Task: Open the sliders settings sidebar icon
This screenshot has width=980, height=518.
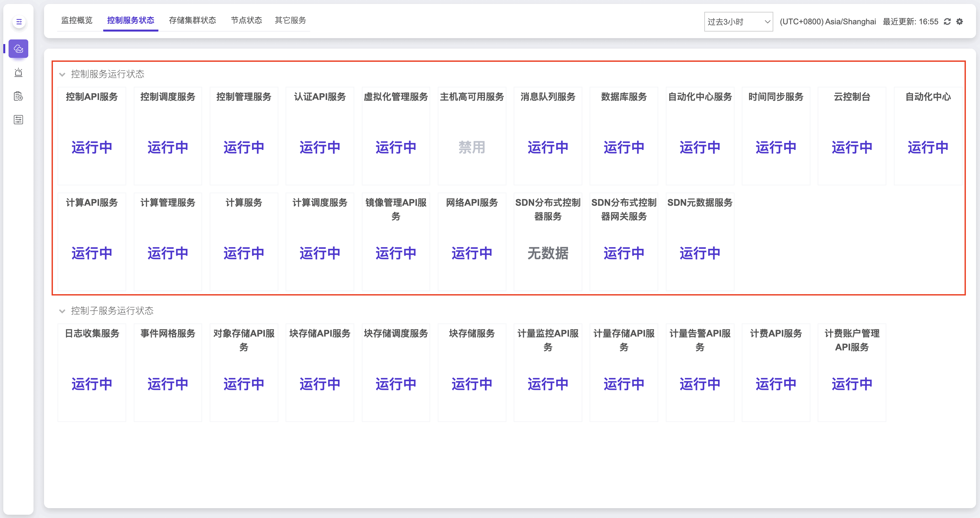Action: point(18,120)
